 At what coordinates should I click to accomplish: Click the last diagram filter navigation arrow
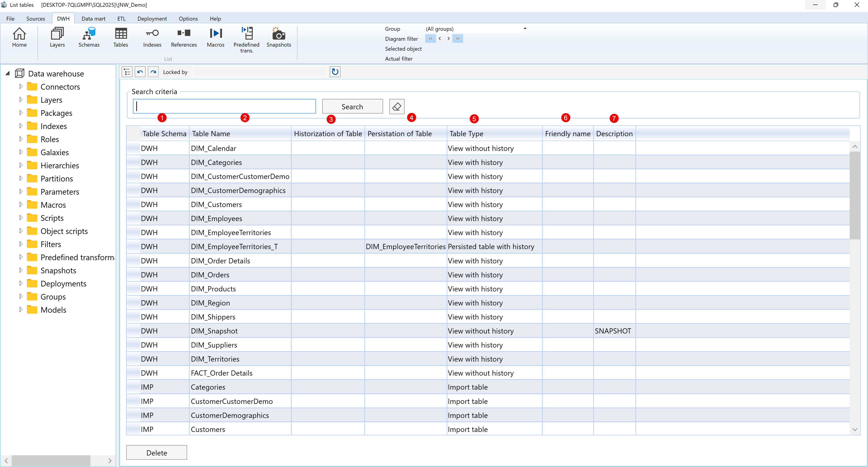point(458,38)
